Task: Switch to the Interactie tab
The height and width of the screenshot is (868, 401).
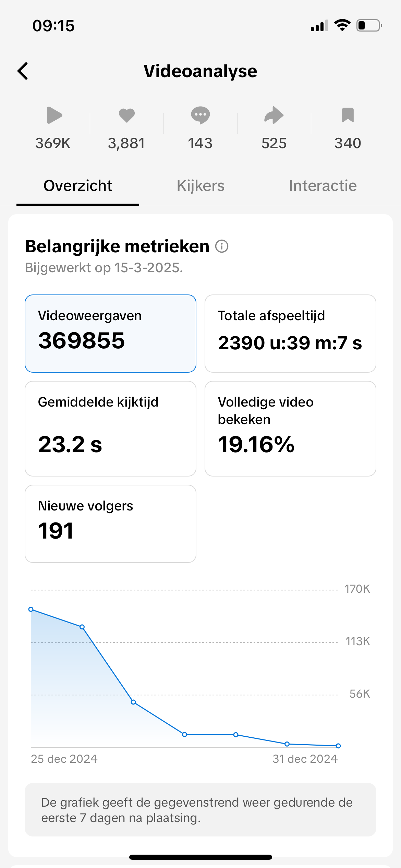Action: pos(323,186)
